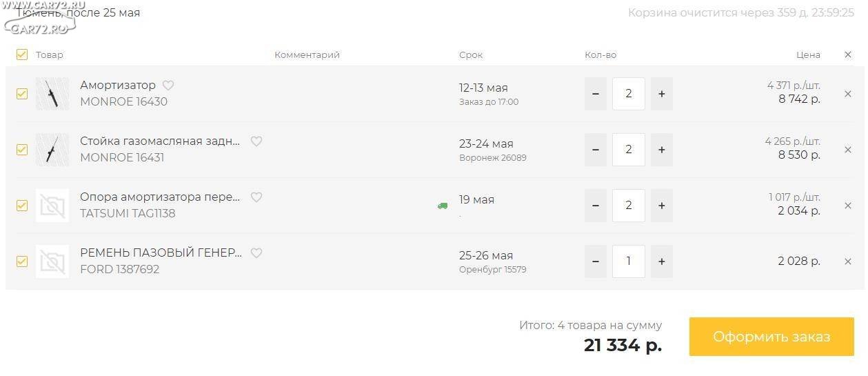Remove MONROE 16430 row with X icon
This screenshot has height=376, width=868.
pyautogui.click(x=848, y=94)
